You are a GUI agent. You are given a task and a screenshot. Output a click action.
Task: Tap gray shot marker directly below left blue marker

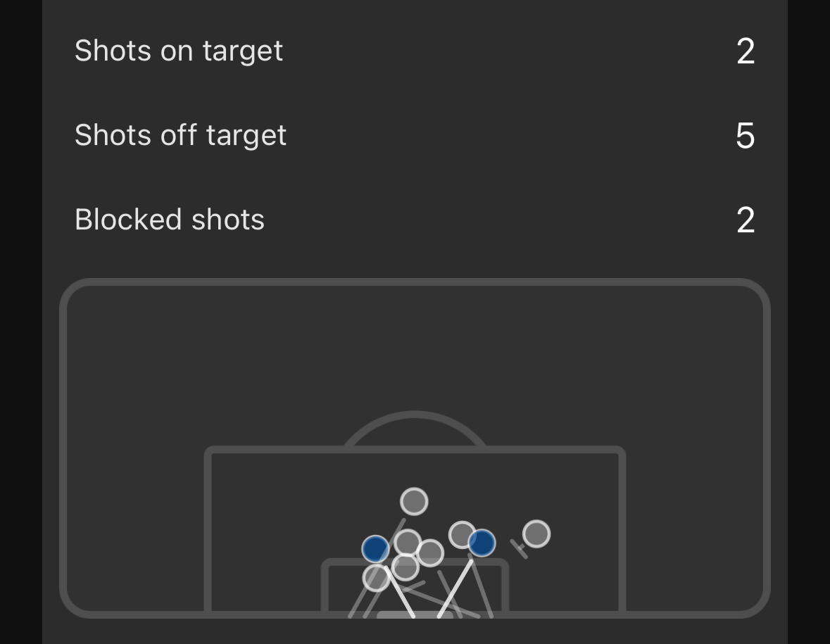click(x=376, y=578)
